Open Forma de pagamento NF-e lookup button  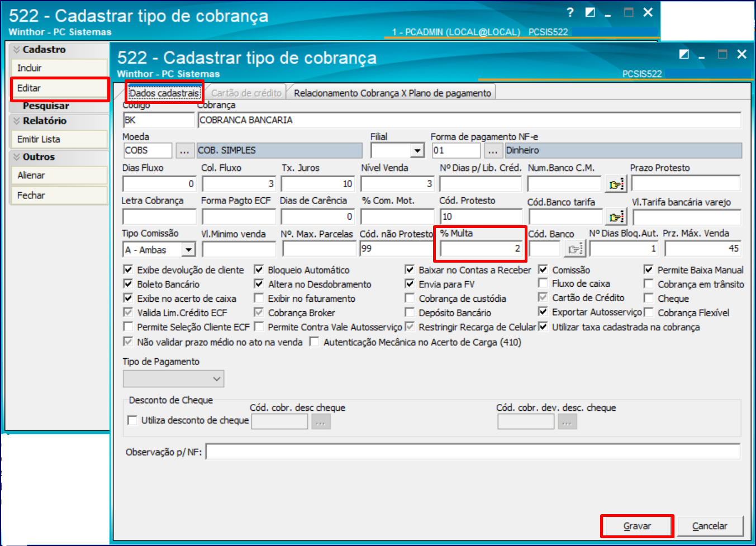[x=492, y=150]
